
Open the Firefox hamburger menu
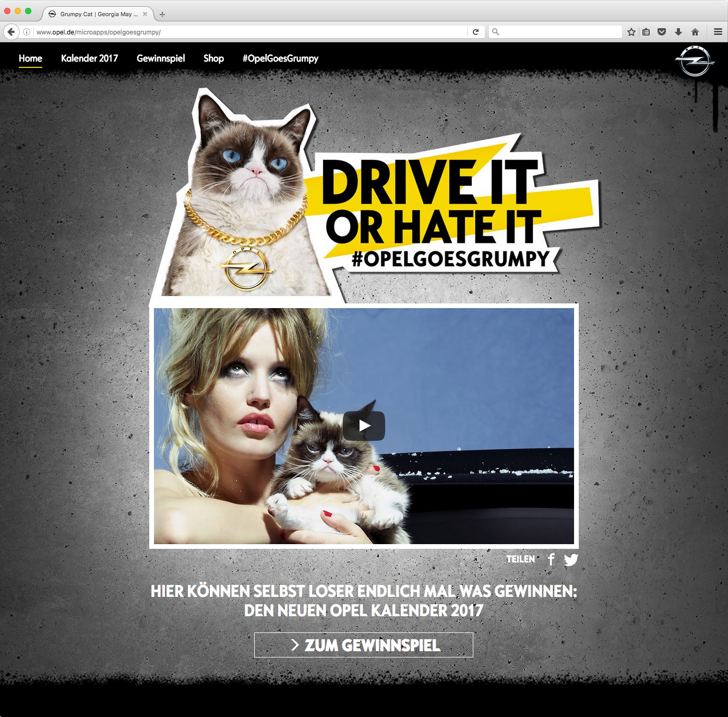[x=718, y=32]
